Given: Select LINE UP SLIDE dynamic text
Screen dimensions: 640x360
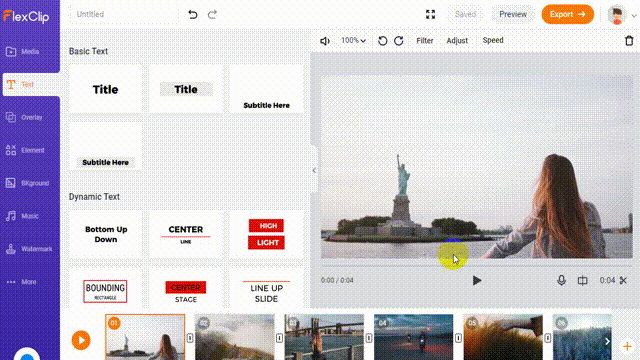Looking at the screenshot, I should tap(266, 288).
